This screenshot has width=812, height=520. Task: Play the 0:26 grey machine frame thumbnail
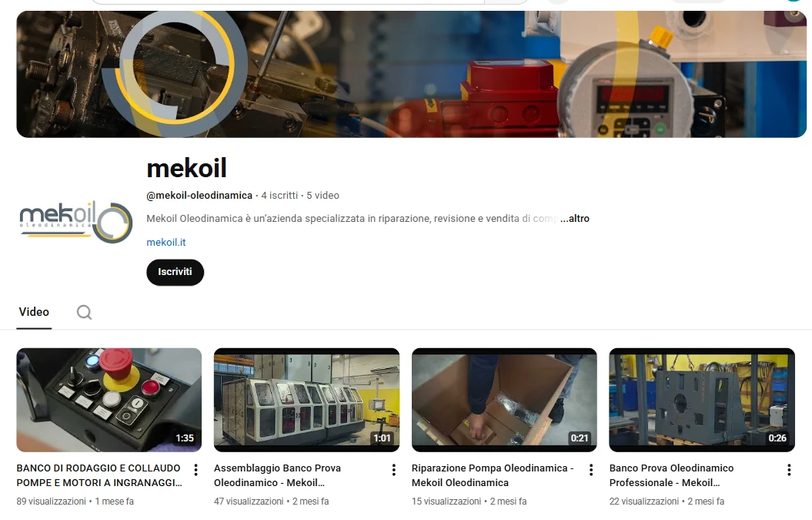coord(702,400)
